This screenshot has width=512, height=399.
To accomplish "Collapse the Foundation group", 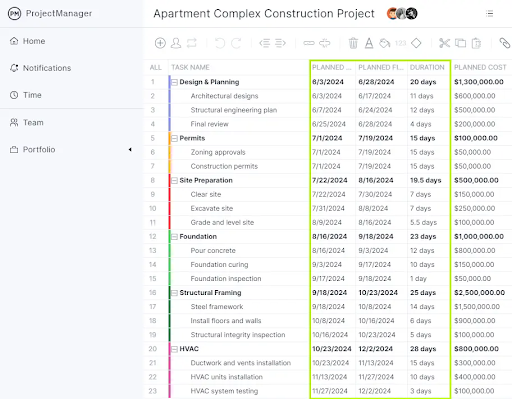I will pos(174,237).
